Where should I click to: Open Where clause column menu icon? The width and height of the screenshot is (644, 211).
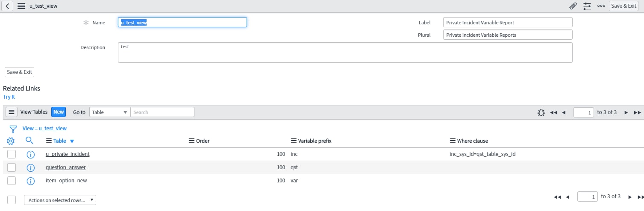pyautogui.click(x=453, y=141)
